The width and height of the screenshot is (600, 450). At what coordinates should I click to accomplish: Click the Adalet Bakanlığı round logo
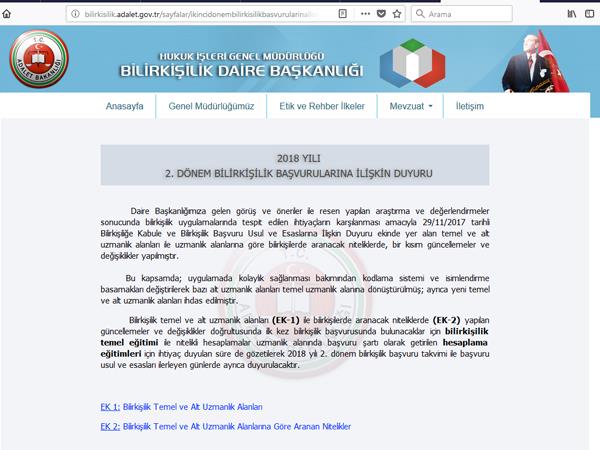[x=39, y=59]
